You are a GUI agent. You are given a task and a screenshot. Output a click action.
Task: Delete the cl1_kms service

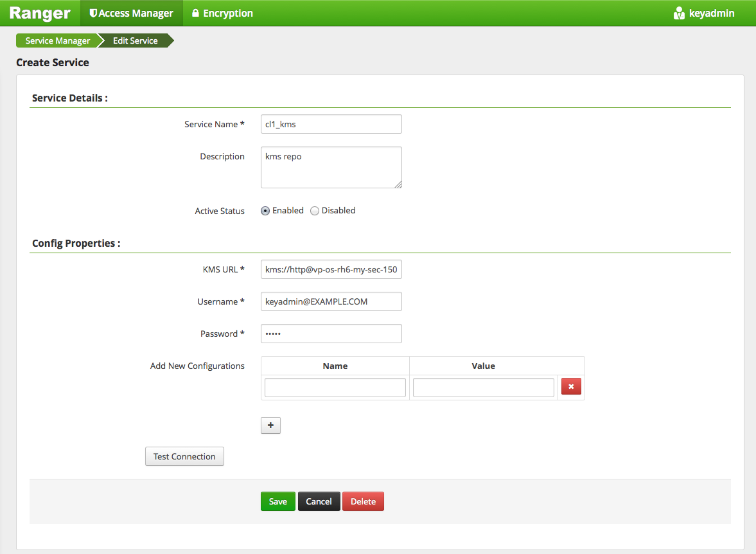click(363, 501)
